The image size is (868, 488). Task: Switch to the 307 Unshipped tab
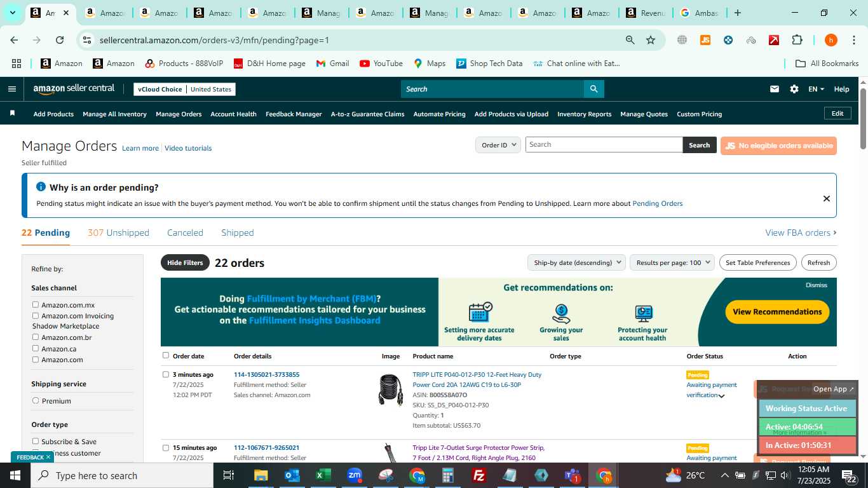click(x=118, y=233)
